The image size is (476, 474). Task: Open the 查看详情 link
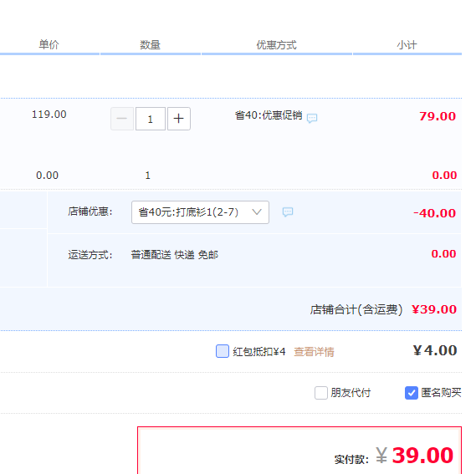[314, 352]
